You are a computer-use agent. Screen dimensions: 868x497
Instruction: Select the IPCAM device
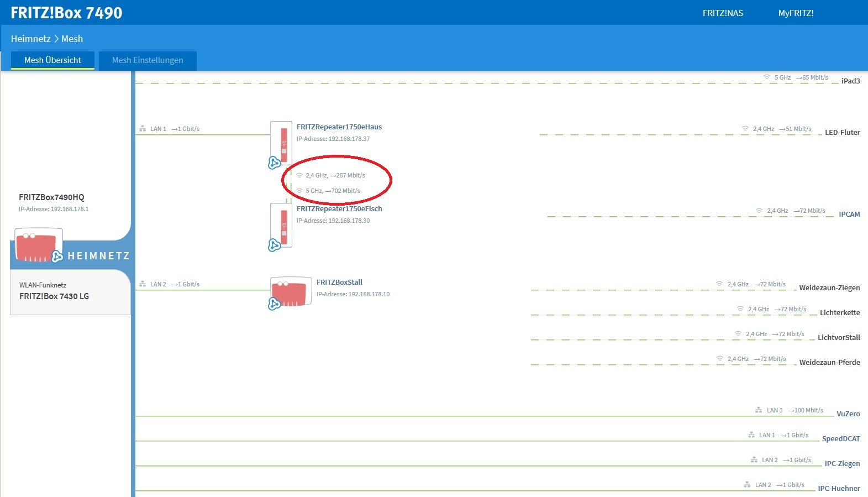pyautogui.click(x=849, y=214)
